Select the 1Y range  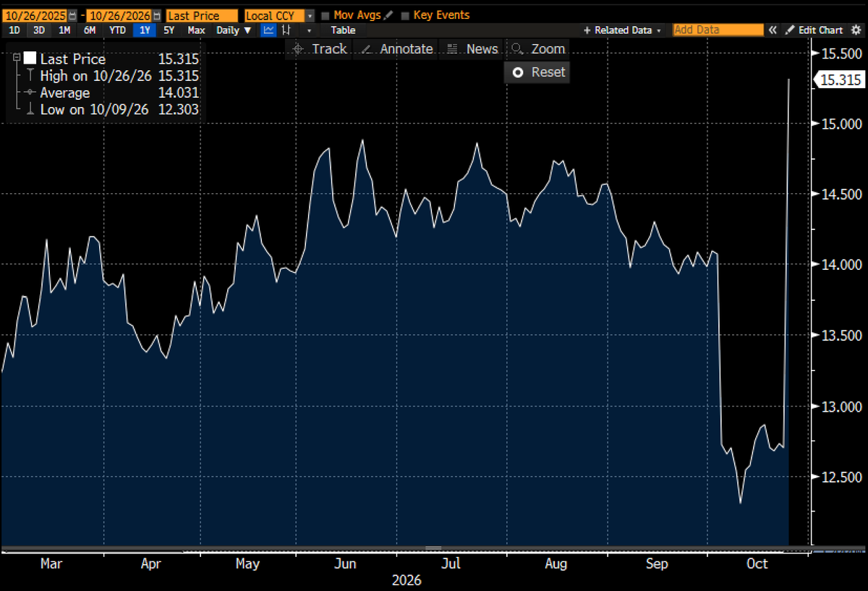145,30
